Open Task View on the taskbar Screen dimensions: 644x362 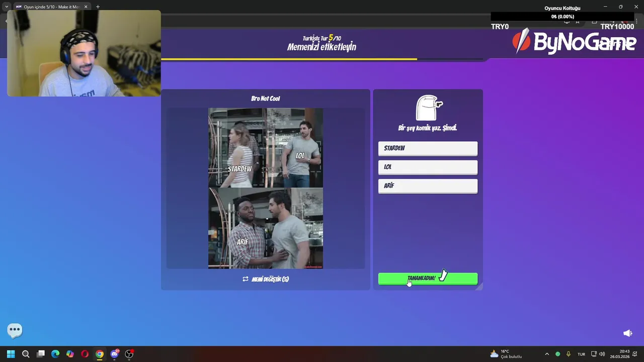pos(41,354)
